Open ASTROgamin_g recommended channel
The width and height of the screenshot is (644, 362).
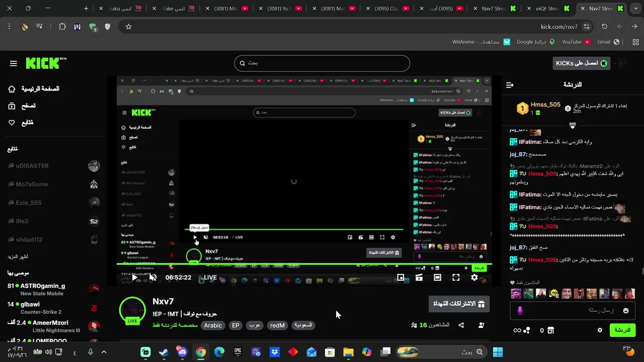pos(53,290)
